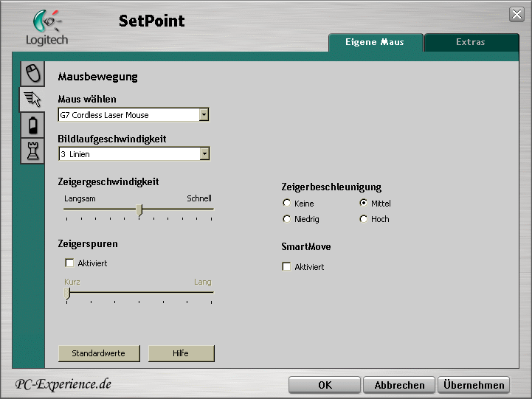Enable the SmartMove Aktiviert checkbox
Viewport: 532px width, 399px height.
pyautogui.click(x=286, y=266)
